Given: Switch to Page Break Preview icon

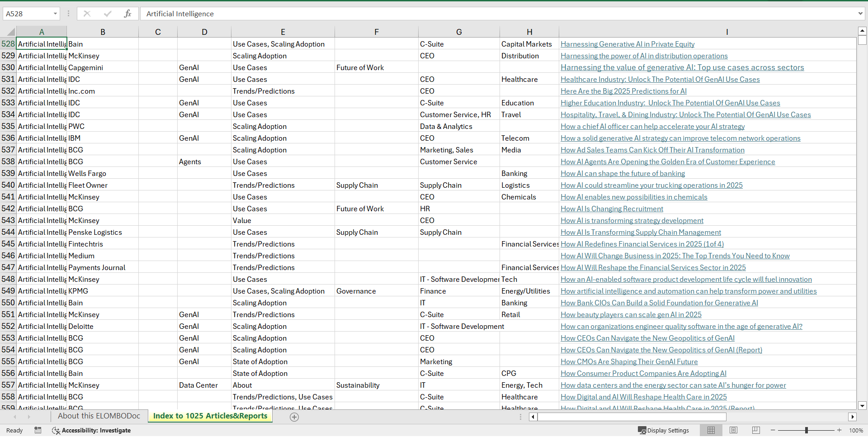Looking at the screenshot, I should [756, 430].
